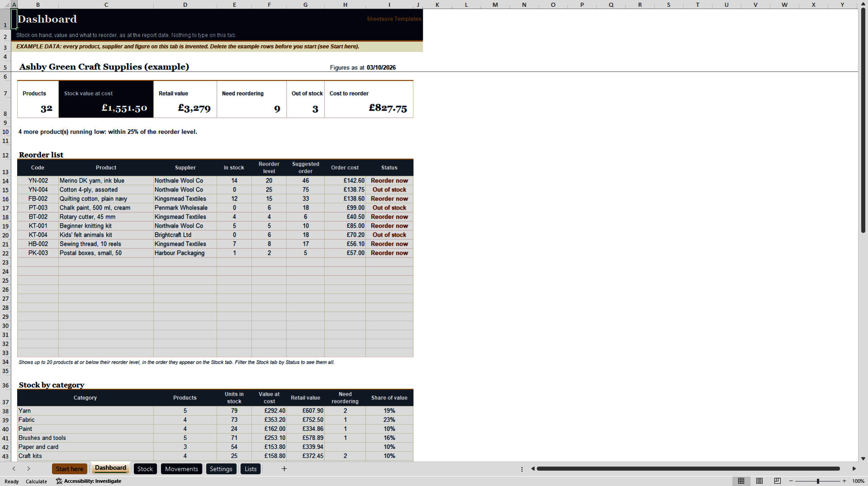Image resolution: width=868 pixels, height=486 pixels.
Task: Select column D header
Action: 185,5
